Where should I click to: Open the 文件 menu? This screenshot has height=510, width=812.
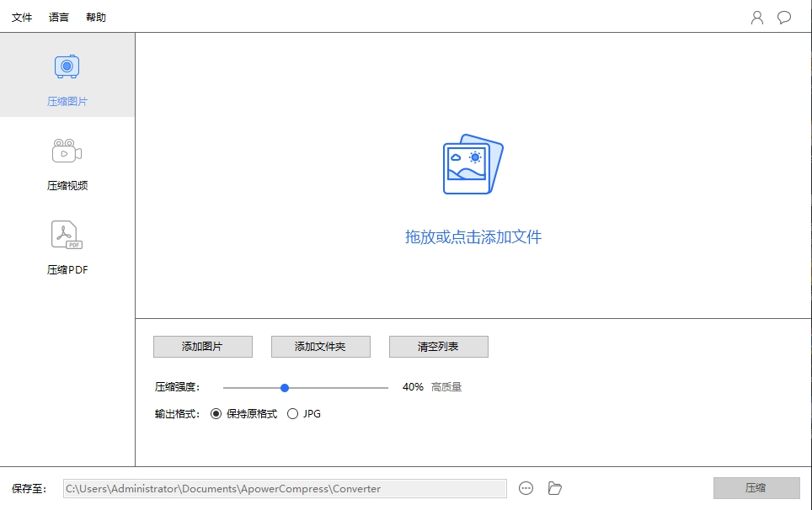(22, 17)
